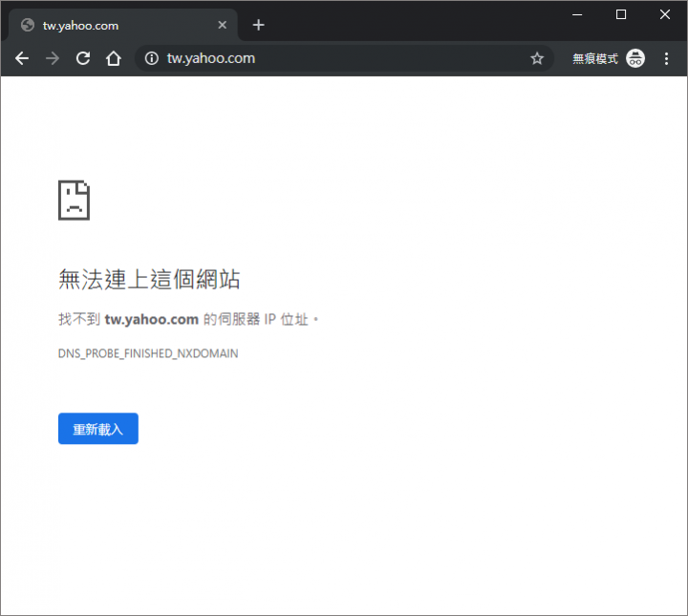Image resolution: width=688 pixels, height=616 pixels.
Task: Reload the page with the refresh icon
Action: tap(83, 58)
